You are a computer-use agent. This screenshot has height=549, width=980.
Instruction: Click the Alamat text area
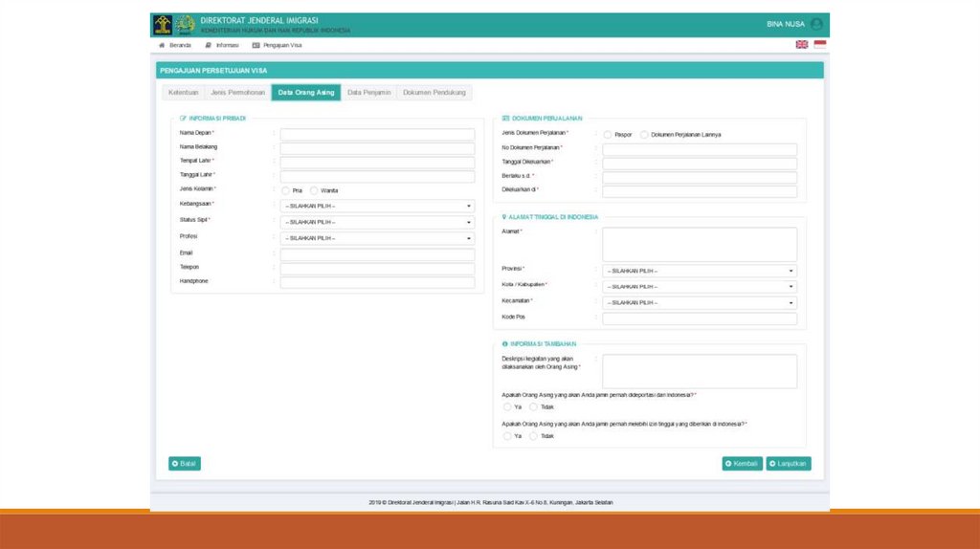(x=700, y=244)
